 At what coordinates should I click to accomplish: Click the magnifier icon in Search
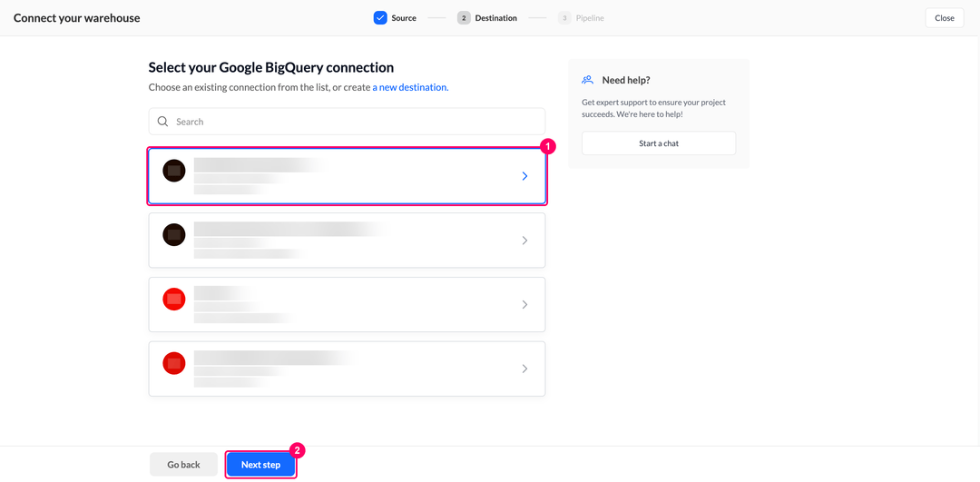click(x=162, y=122)
